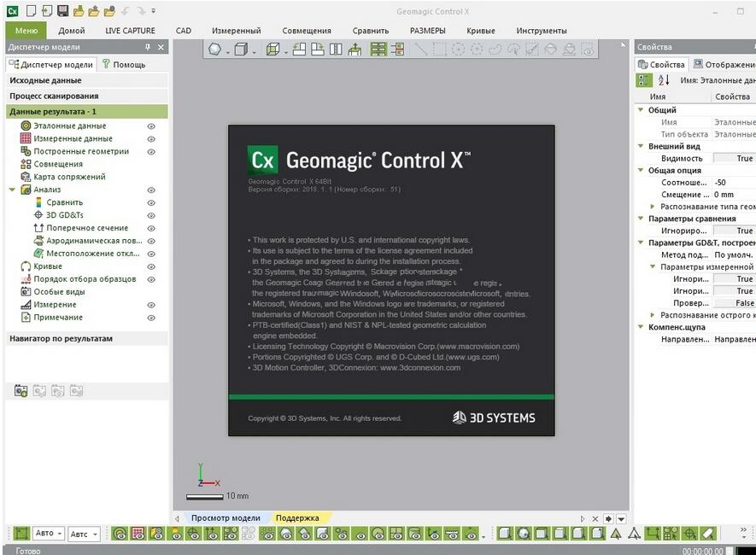
Task: Toggle visibility of Примечание
Action: (x=151, y=318)
